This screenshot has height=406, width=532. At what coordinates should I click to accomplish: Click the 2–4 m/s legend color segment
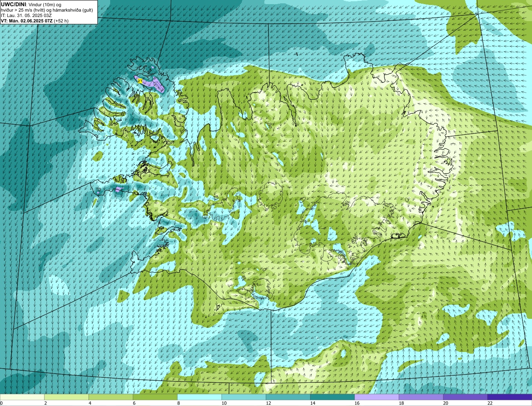(66, 397)
